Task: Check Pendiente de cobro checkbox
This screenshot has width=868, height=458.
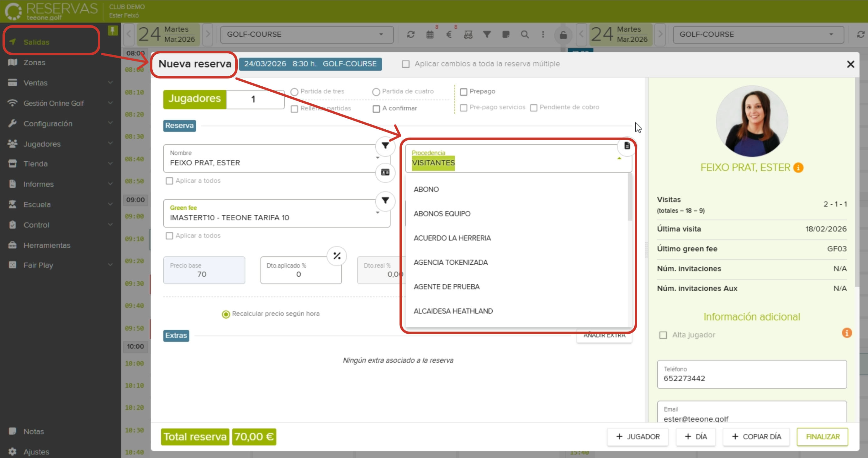Action: click(534, 108)
